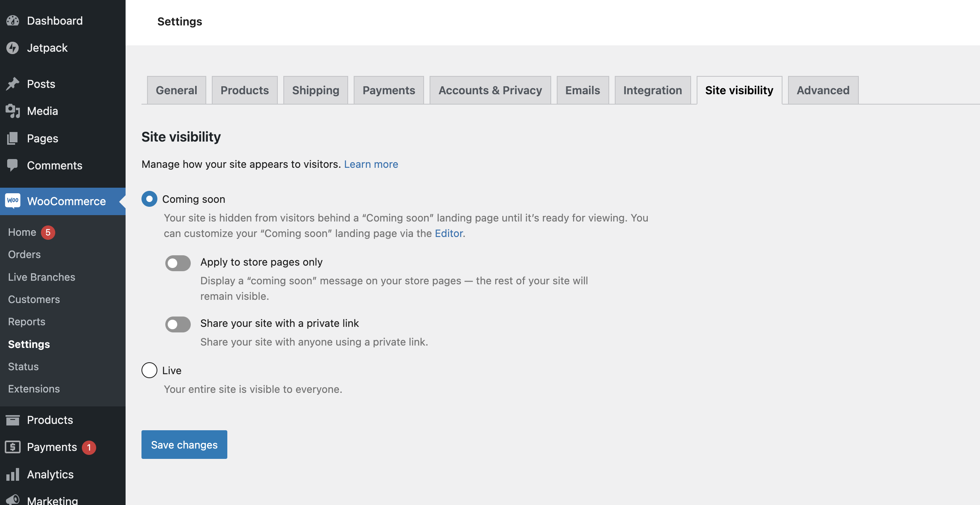The width and height of the screenshot is (980, 505).
Task: Turn on Share your site with a private link
Action: [x=178, y=324]
